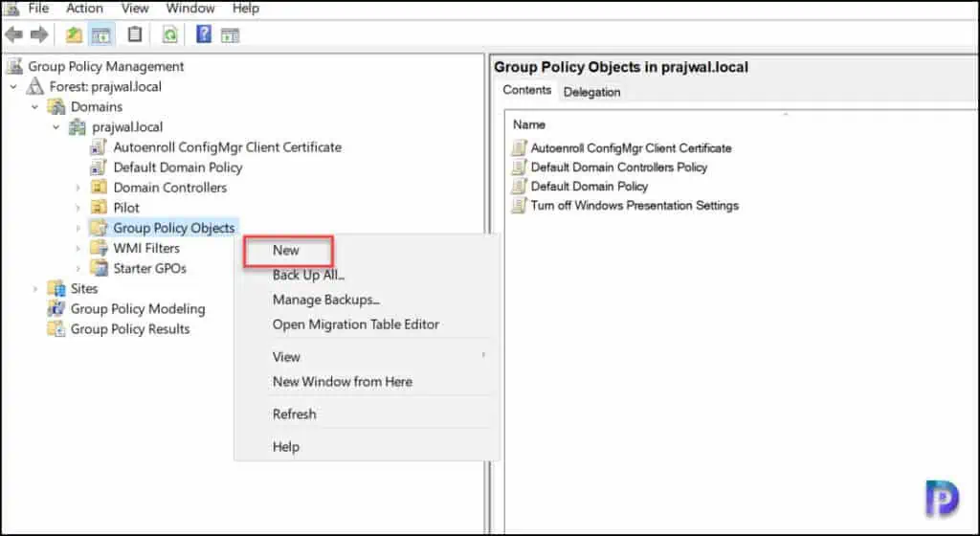The width and height of the screenshot is (980, 536).
Task: Sort list by the Name column header
Action: point(529,124)
